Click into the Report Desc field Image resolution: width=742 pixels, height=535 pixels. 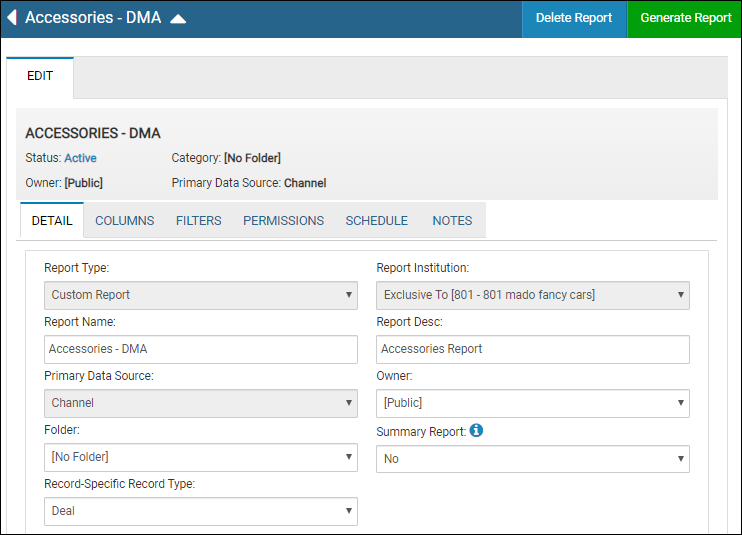pyautogui.click(x=533, y=349)
